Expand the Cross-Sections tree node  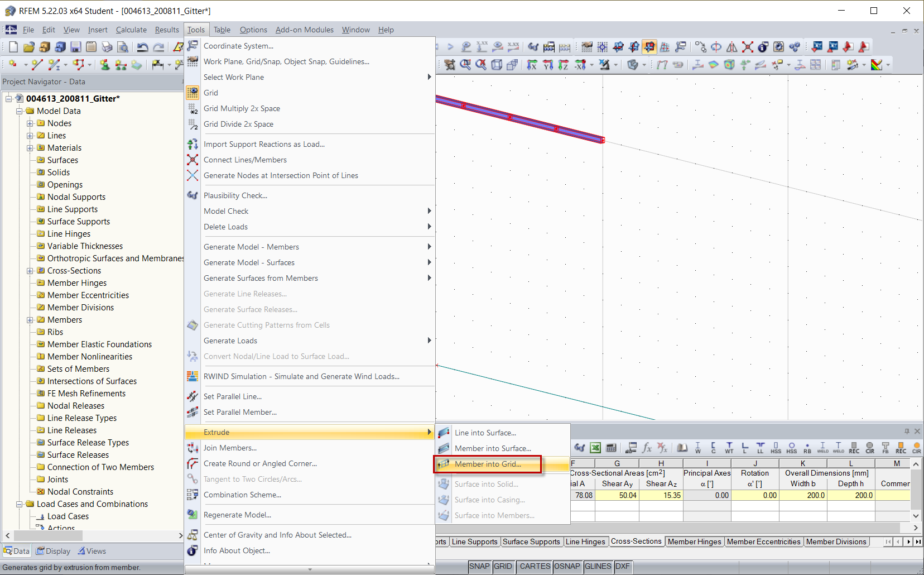coord(30,271)
